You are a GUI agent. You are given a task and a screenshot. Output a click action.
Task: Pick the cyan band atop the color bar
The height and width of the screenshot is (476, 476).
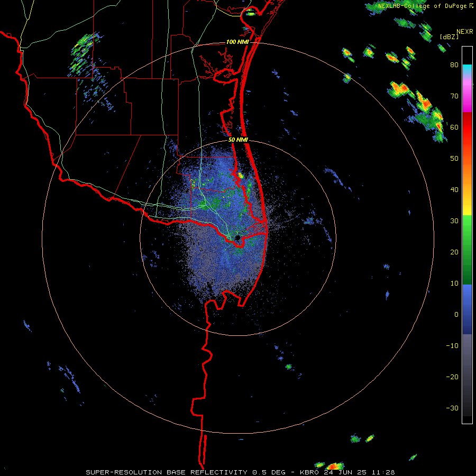[467, 70]
